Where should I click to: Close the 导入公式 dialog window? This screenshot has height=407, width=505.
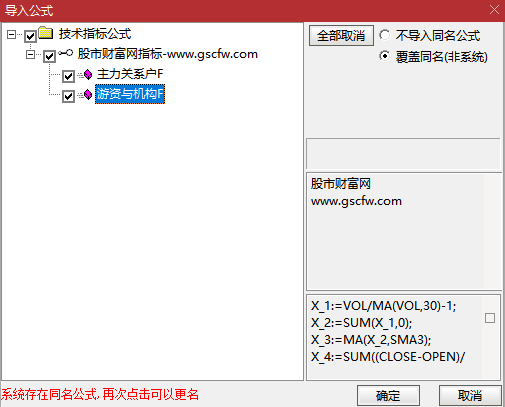[494, 10]
